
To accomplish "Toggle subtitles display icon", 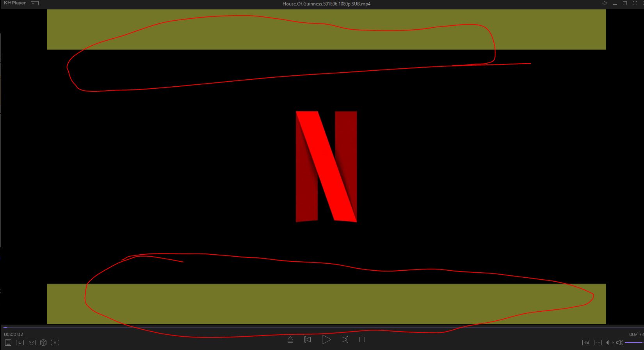I will tap(598, 343).
